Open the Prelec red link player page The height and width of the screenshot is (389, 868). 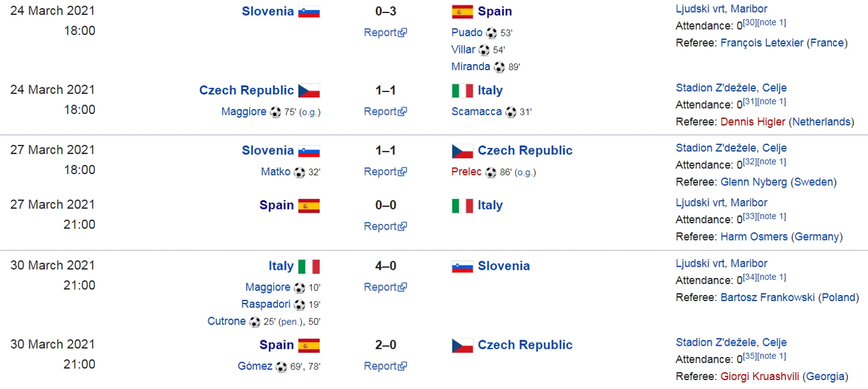coord(467,172)
